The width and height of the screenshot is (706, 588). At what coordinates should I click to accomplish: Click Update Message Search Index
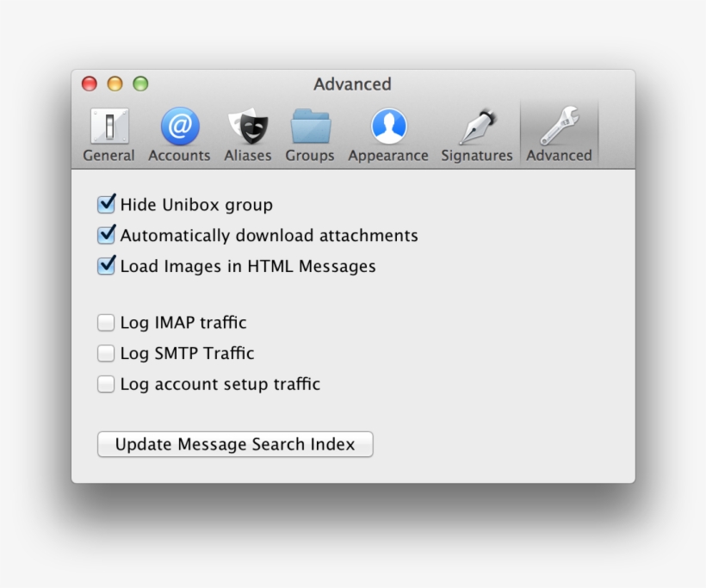coord(234,444)
